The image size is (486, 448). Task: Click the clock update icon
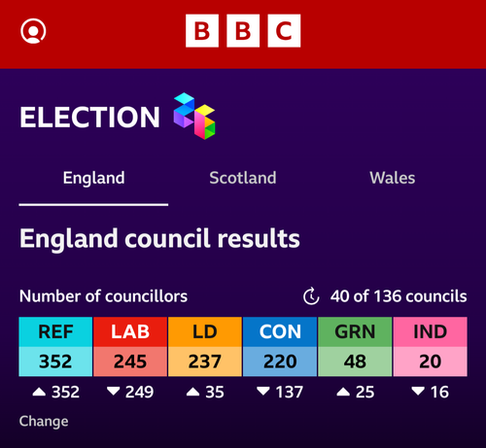coord(311,296)
